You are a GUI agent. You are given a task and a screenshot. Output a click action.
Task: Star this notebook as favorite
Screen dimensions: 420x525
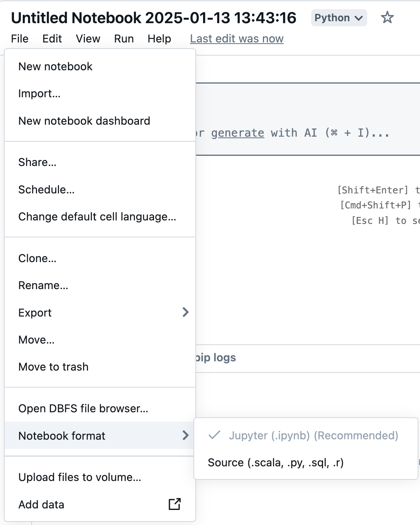point(387,18)
